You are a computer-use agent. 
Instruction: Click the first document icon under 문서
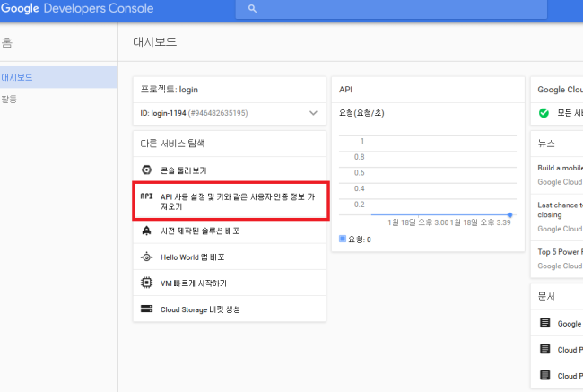(544, 323)
